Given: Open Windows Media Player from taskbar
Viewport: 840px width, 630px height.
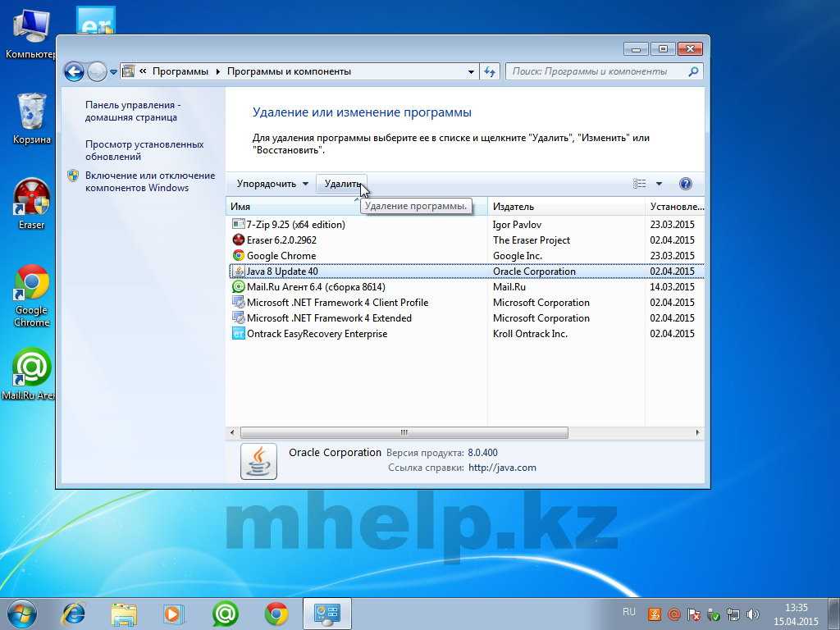Looking at the screenshot, I should [x=173, y=614].
